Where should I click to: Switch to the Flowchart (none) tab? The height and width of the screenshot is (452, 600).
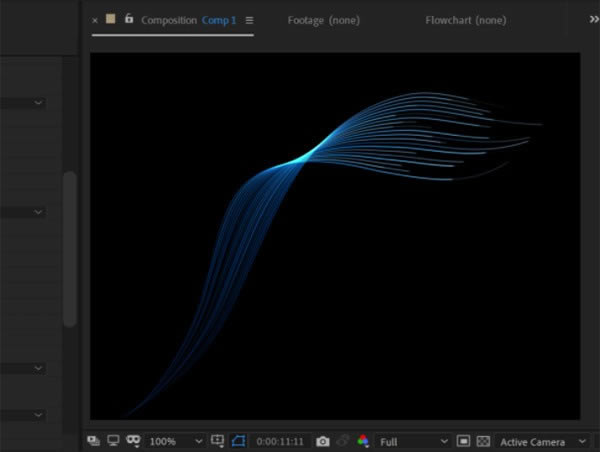[466, 20]
